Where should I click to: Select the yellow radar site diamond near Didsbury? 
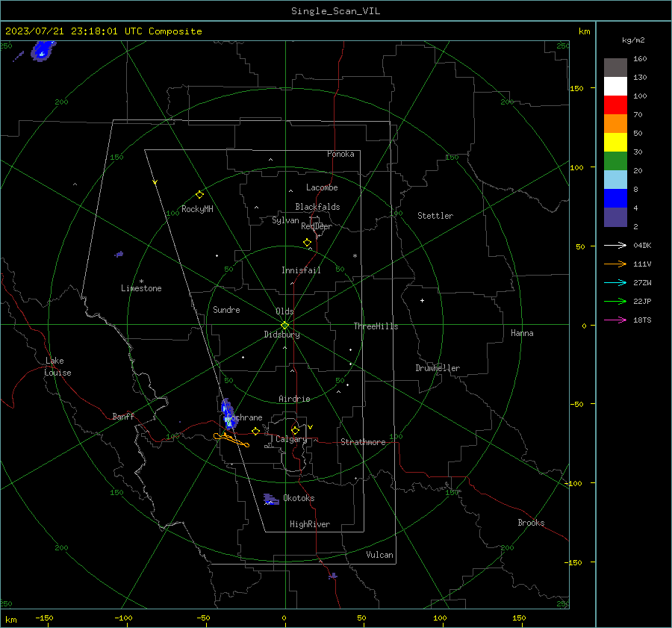pyautogui.click(x=285, y=325)
